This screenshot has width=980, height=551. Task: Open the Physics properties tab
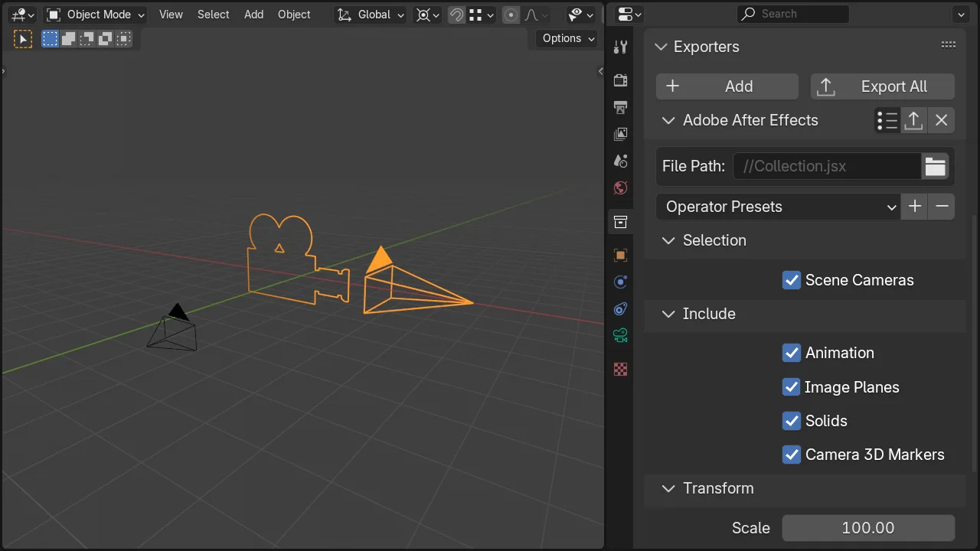pos(621,282)
